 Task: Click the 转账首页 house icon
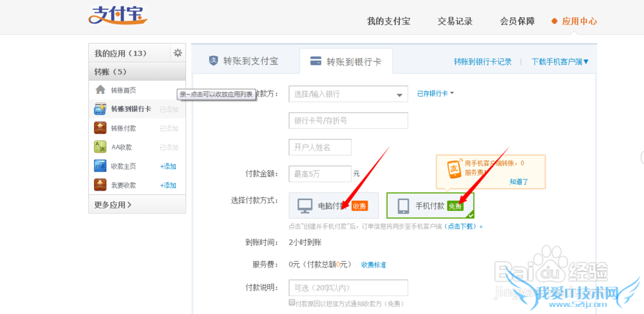pyautogui.click(x=100, y=90)
